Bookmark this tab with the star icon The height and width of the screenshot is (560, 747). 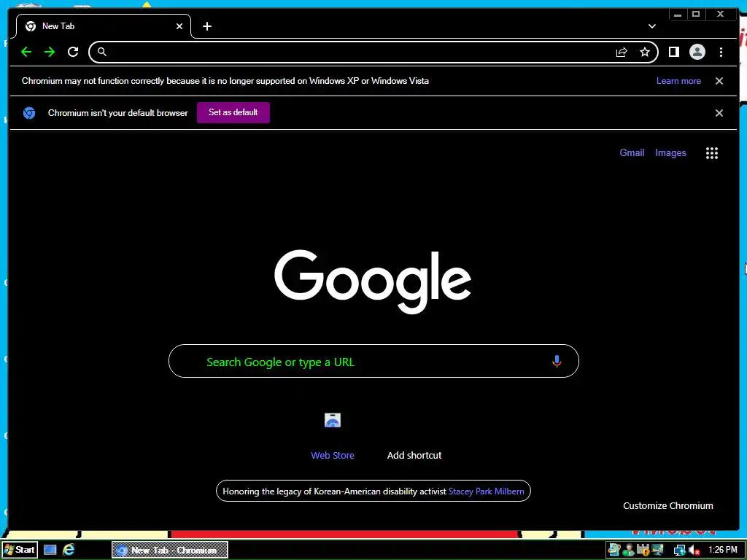coord(645,52)
